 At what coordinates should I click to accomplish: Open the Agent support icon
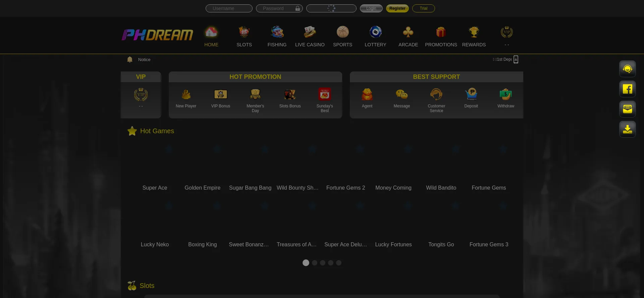tap(367, 95)
